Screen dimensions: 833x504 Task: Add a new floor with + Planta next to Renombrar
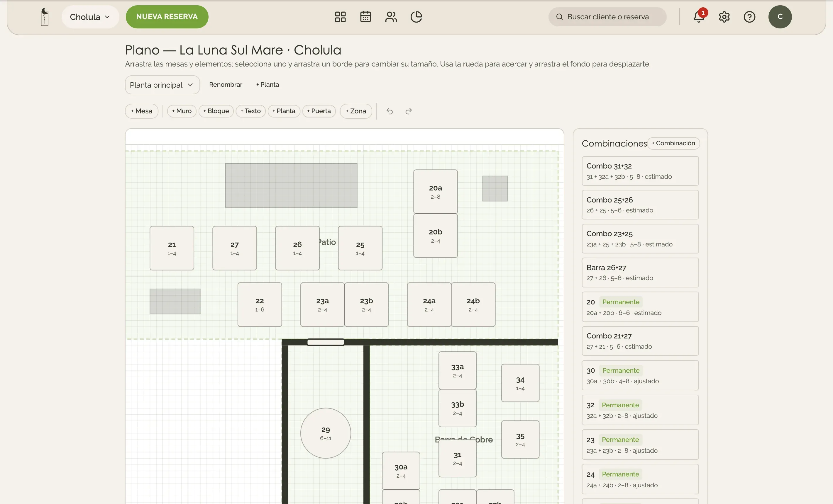coord(267,84)
